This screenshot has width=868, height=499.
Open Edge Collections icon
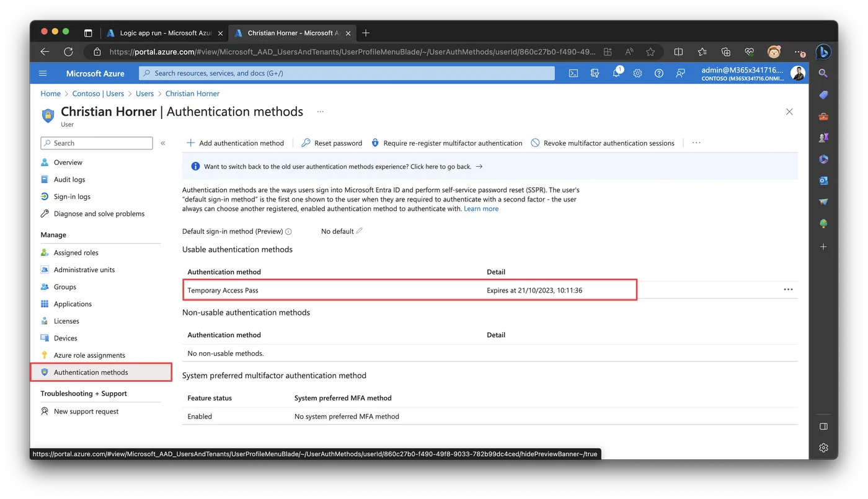pos(726,52)
